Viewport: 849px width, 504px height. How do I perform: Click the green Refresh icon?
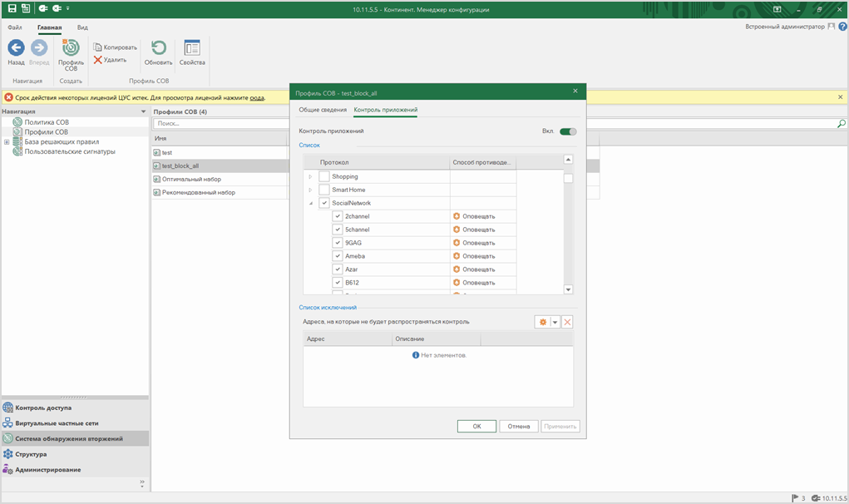click(158, 48)
